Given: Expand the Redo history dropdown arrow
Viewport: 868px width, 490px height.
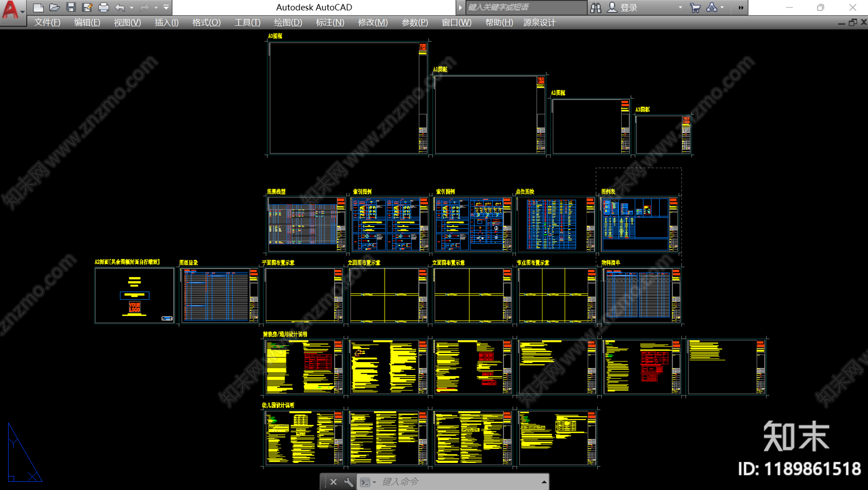Looking at the screenshot, I should (x=156, y=8).
